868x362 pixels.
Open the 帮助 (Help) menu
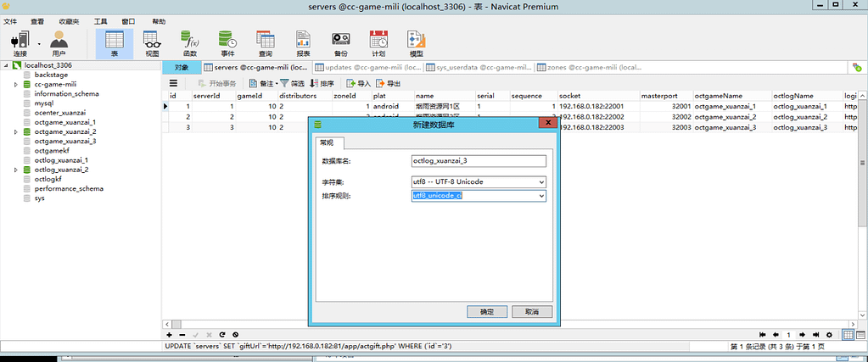coord(159,21)
